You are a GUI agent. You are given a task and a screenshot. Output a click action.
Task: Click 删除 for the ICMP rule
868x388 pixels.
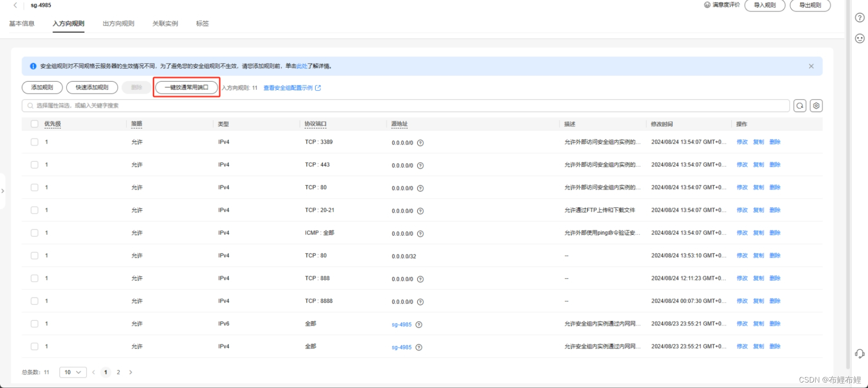coord(775,233)
